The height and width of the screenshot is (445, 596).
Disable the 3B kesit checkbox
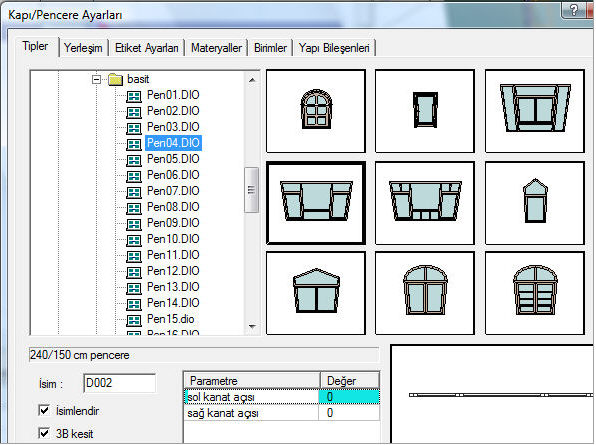click(44, 433)
